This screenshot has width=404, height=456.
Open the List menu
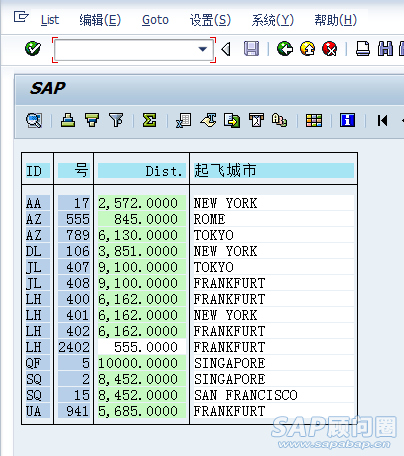click(50, 20)
